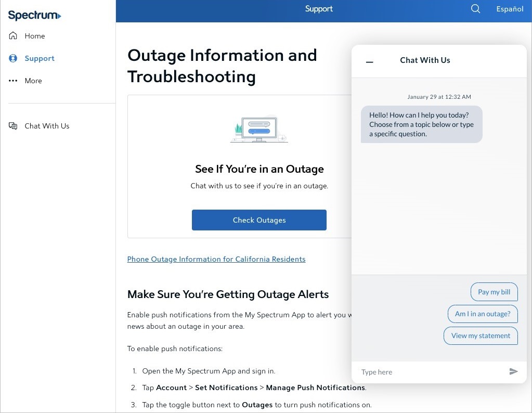Screen dimensions: 532x413
Task: Click 'To enable push notifications:' text
Action: 175,349
